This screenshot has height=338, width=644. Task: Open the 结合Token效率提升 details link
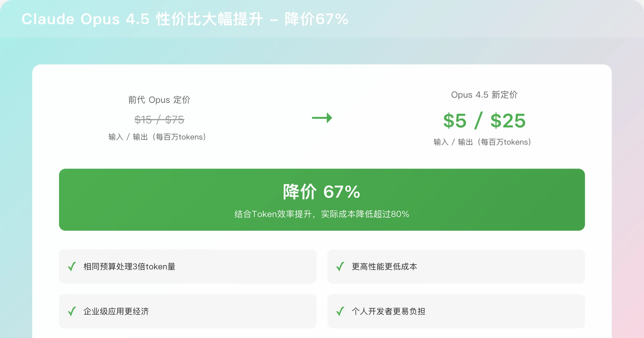click(321, 214)
